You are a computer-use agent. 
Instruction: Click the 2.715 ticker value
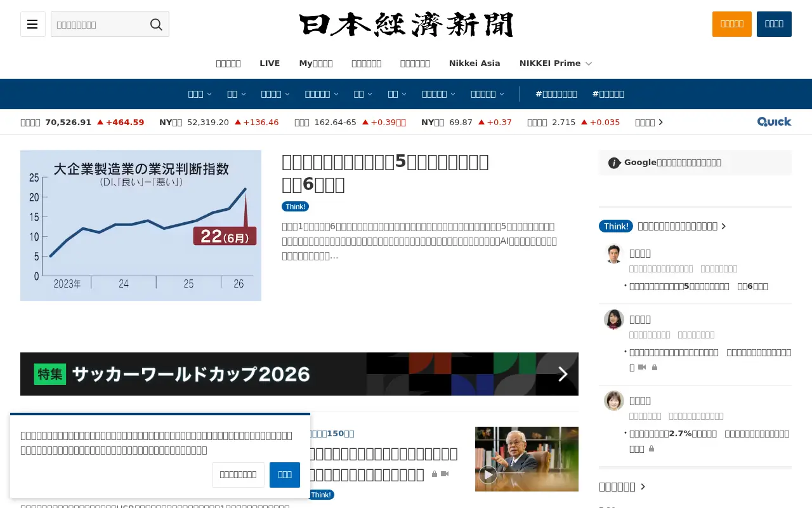tap(564, 123)
